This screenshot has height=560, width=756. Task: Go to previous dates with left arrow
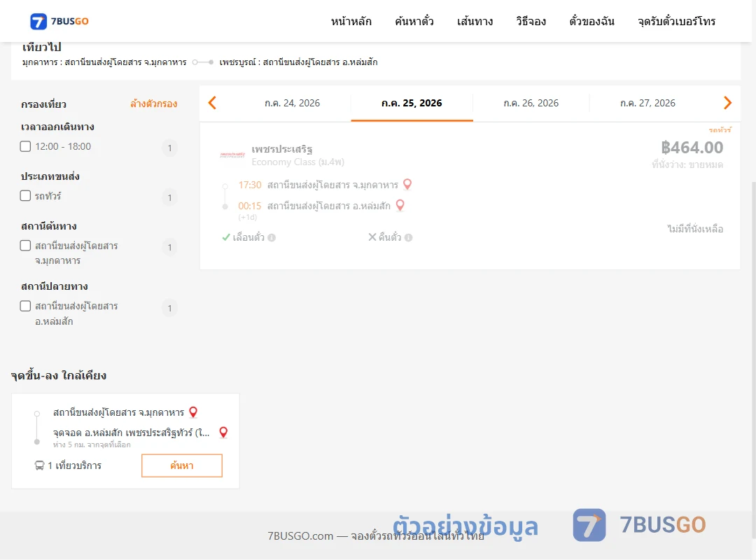pos(212,103)
